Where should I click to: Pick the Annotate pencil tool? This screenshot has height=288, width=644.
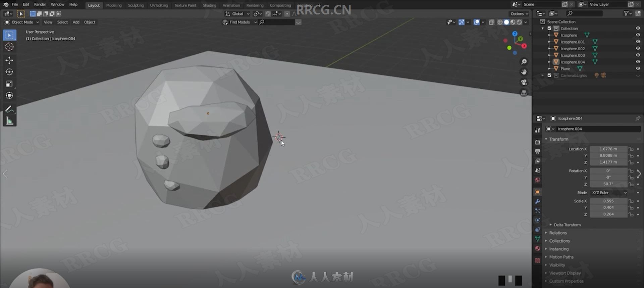pyautogui.click(x=9, y=109)
